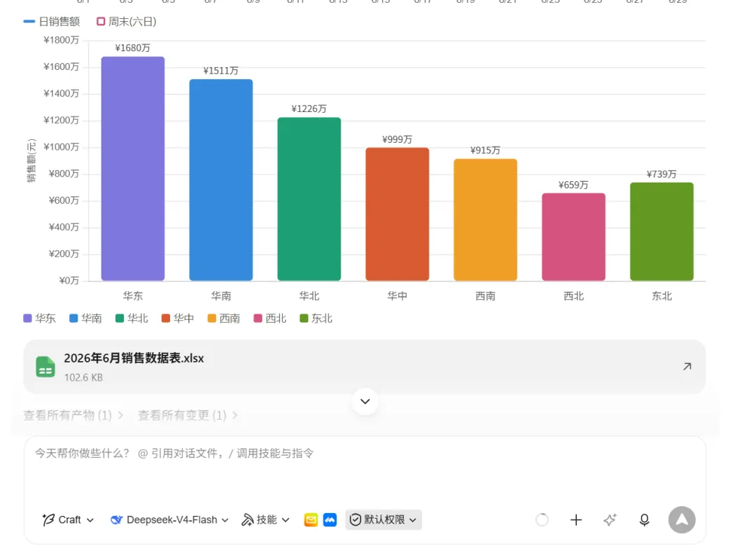The width and height of the screenshot is (756, 546).
Task: Open 查看所有变更 (1) link
Action: [188, 415]
